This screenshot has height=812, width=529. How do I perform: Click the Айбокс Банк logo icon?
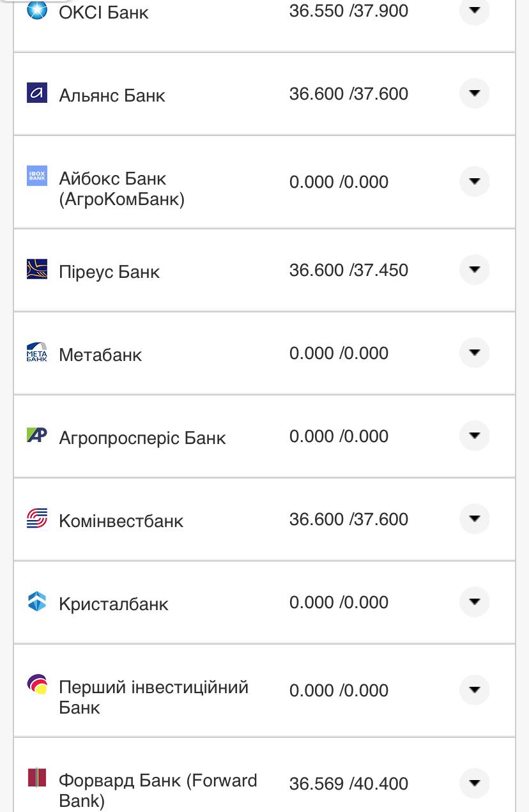coord(37,176)
